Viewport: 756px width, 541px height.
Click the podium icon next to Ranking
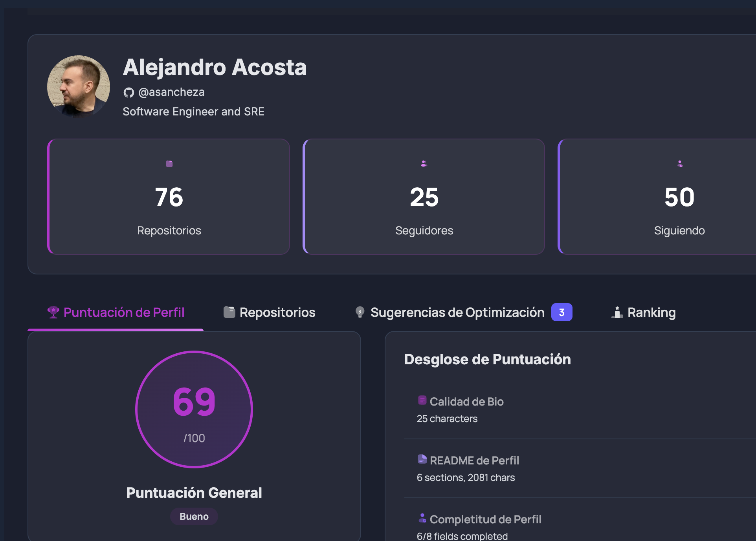click(617, 312)
